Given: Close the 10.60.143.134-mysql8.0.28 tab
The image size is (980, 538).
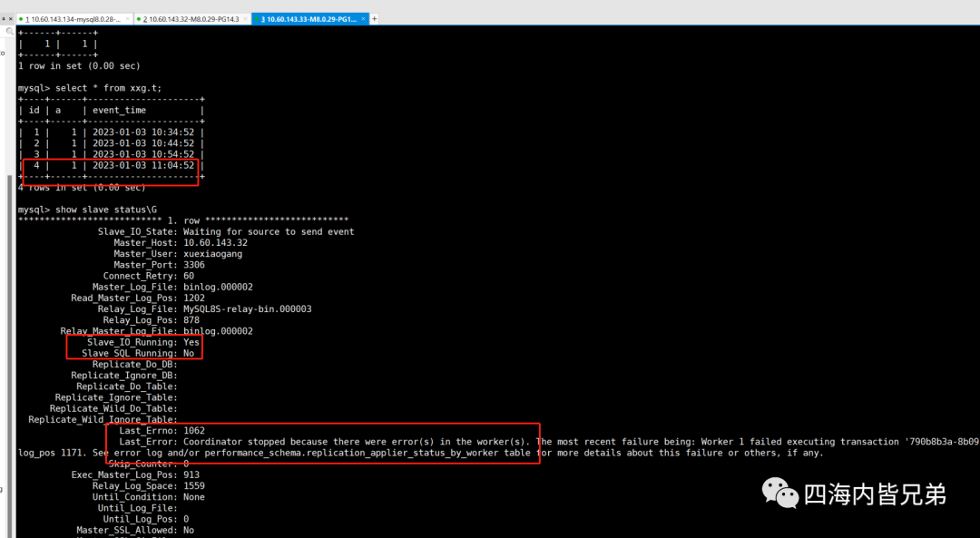Looking at the screenshot, I should 128,19.
